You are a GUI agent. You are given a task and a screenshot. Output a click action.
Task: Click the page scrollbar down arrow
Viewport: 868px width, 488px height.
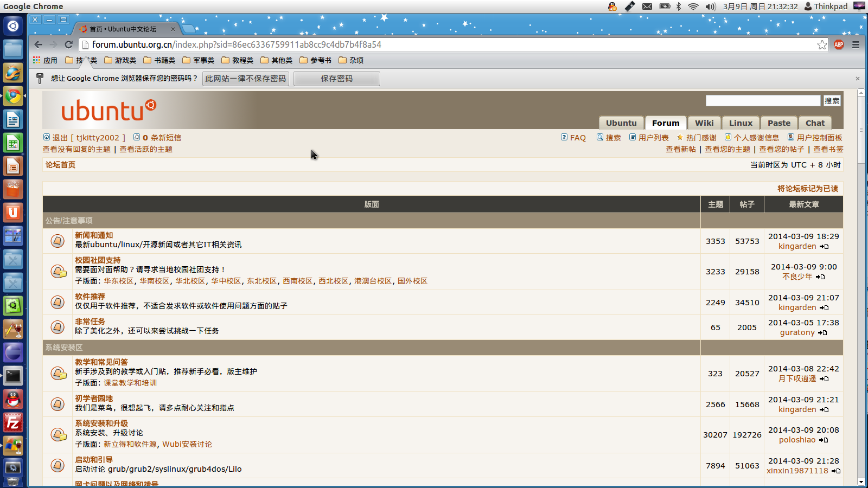pos(861,482)
